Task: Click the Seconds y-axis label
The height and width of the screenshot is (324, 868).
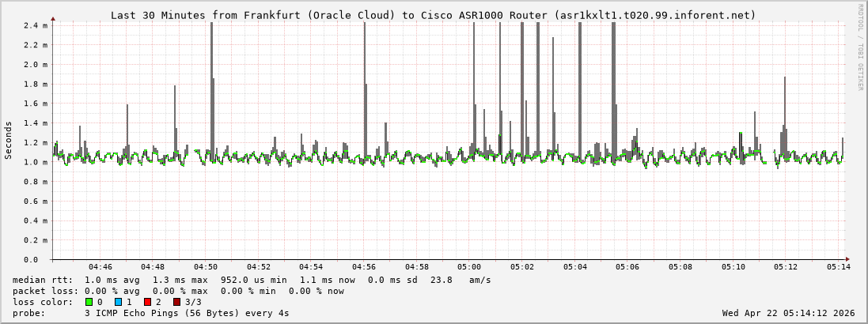Action: 9,140
